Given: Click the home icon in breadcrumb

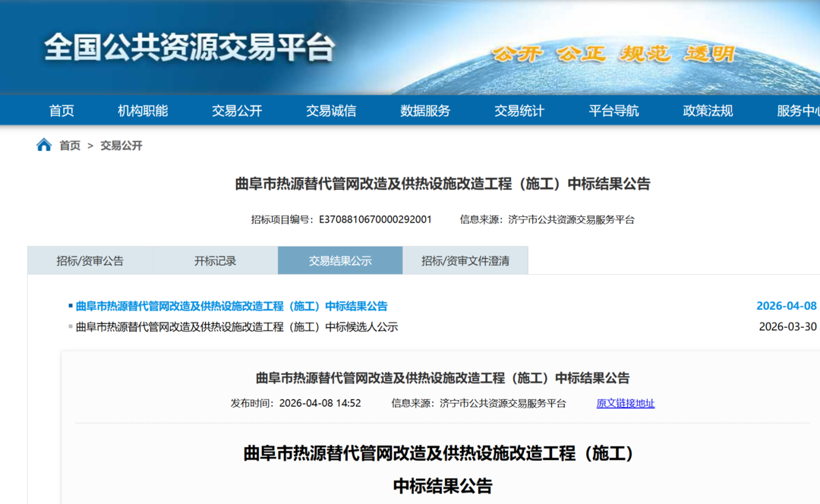Looking at the screenshot, I should tap(44, 145).
